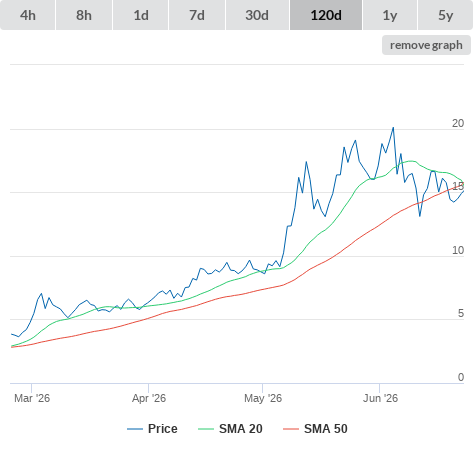
Task: Choose the 1d range tab
Action: click(141, 15)
